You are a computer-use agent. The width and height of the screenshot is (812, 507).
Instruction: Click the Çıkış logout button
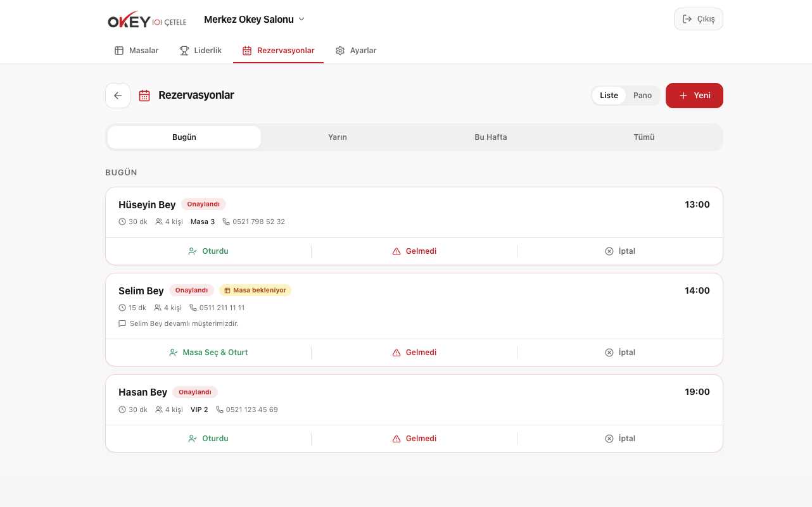click(698, 19)
